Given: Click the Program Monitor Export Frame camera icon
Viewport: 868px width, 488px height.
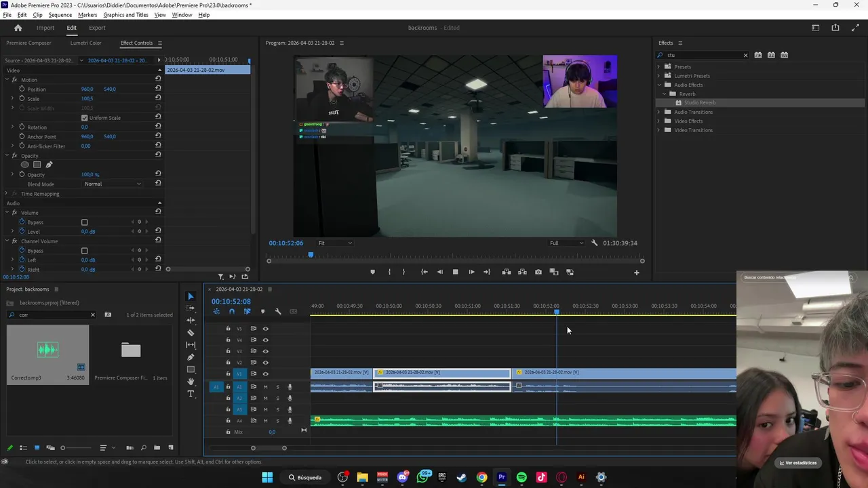Looking at the screenshot, I should [538, 272].
